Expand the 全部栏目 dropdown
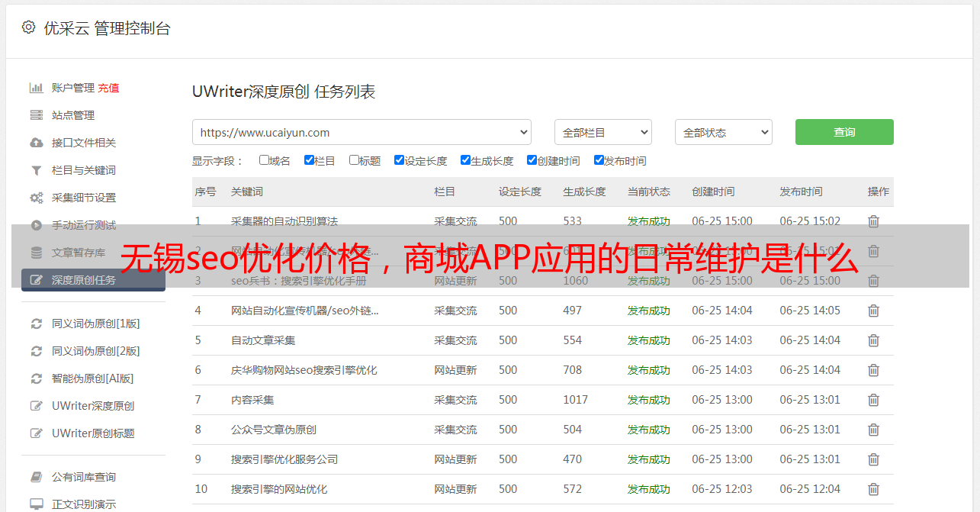 point(602,132)
